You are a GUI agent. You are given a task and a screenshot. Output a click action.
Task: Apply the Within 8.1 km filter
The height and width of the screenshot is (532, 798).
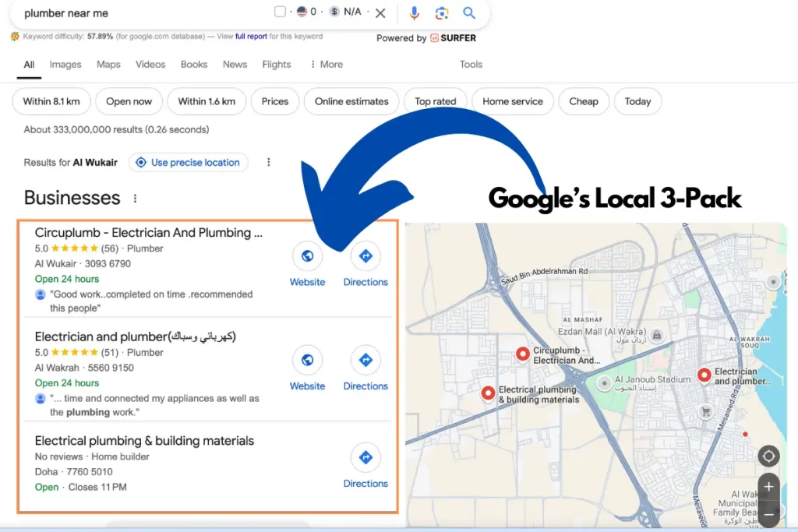(51, 101)
